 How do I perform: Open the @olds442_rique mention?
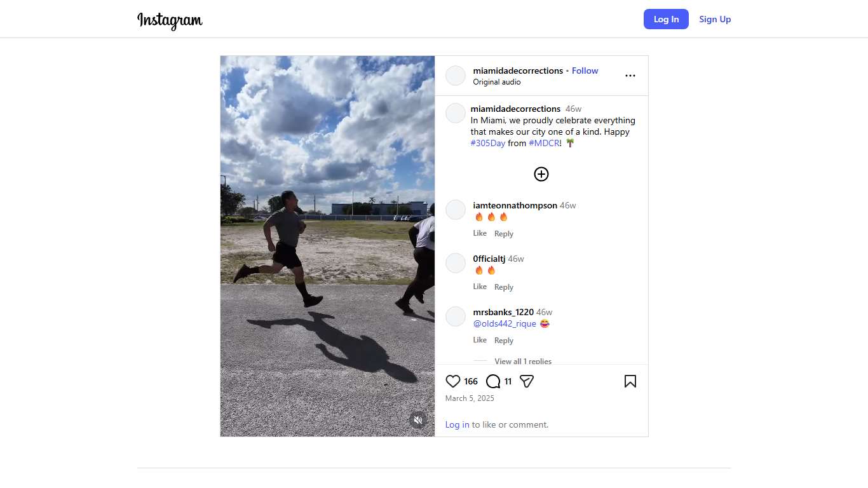[505, 323]
